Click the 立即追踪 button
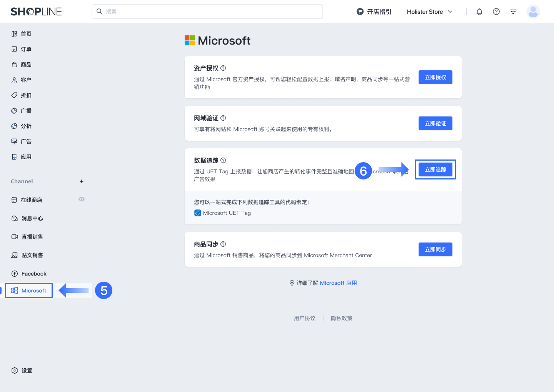Image resolution: width=554 pixels, height=392 pixels. [x=436, y=169]
